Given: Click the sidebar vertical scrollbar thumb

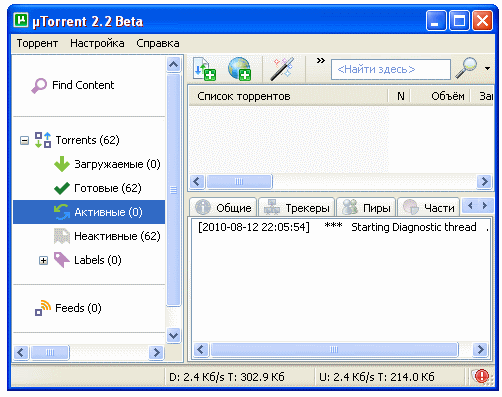Looking at the screenshot, I should coord(173,190).
